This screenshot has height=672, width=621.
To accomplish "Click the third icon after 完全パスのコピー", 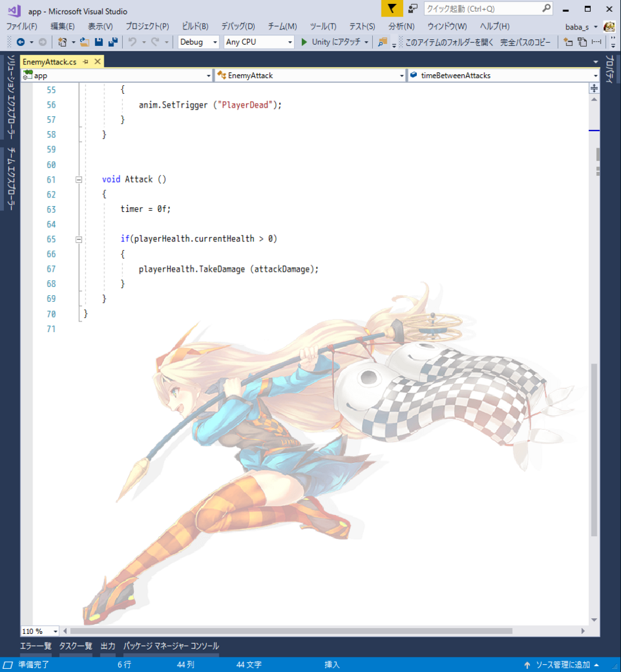I will (x=596, y=42).
